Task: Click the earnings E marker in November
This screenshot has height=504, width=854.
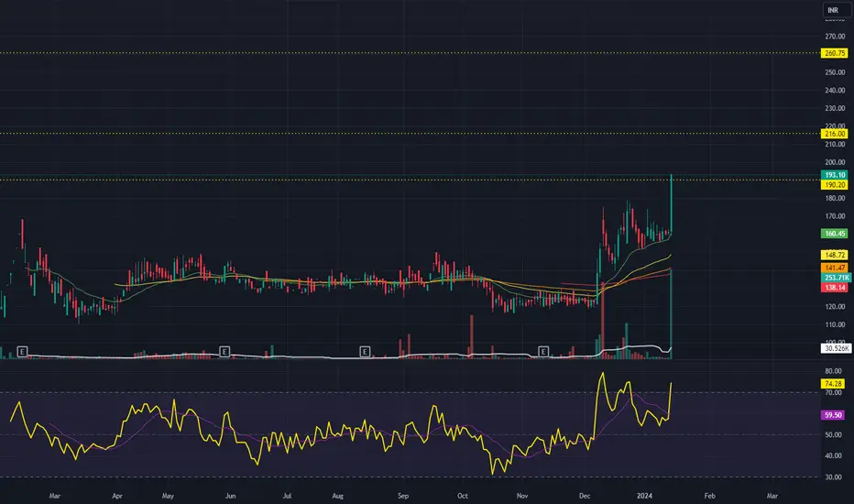Action: 543,352
